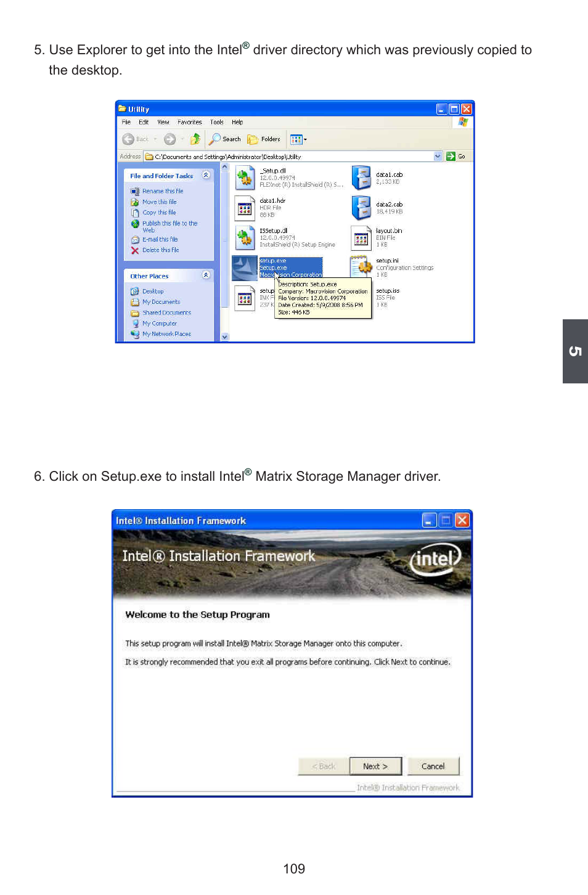Click the Windows flag logo in Explorer
588x895 pixels.
tap(463, 122)
